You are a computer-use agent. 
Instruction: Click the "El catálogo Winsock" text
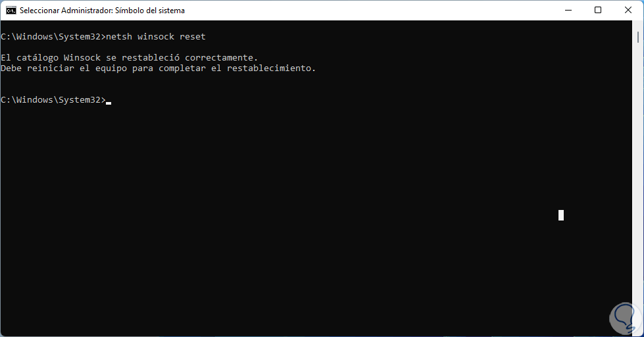point(50,58)
